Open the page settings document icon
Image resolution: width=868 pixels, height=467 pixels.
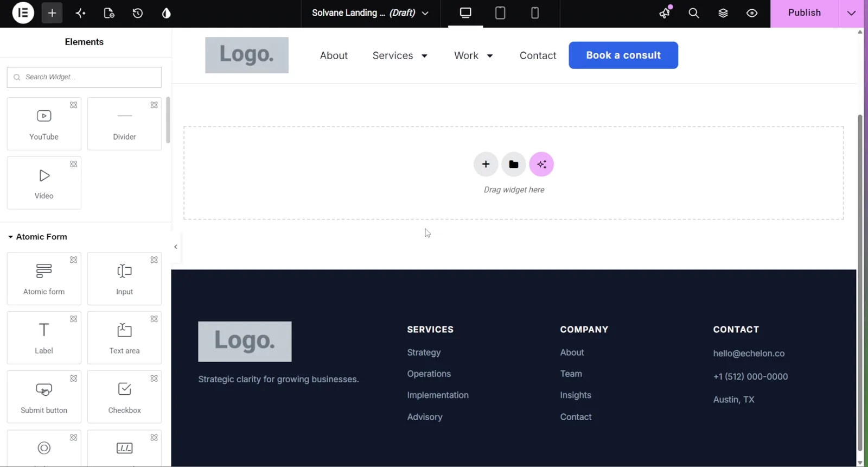pyautogui.click(x=109, y=13)
